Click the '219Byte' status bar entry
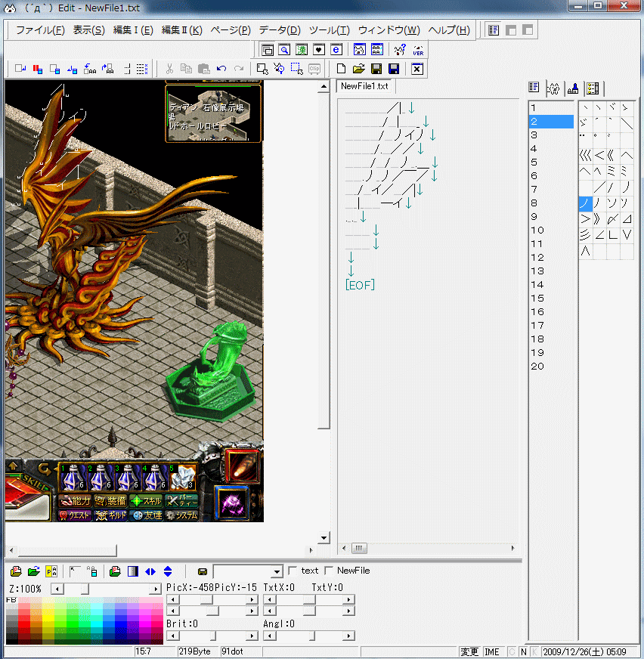The width and height of the screenshot is (644, 659). click(194, 651)
